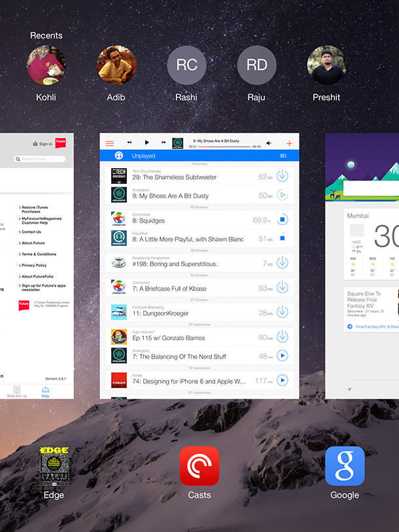This screenshot has width=399, height=532.
Task: Click the Search Library field in Edge
Action: point(40,159)
